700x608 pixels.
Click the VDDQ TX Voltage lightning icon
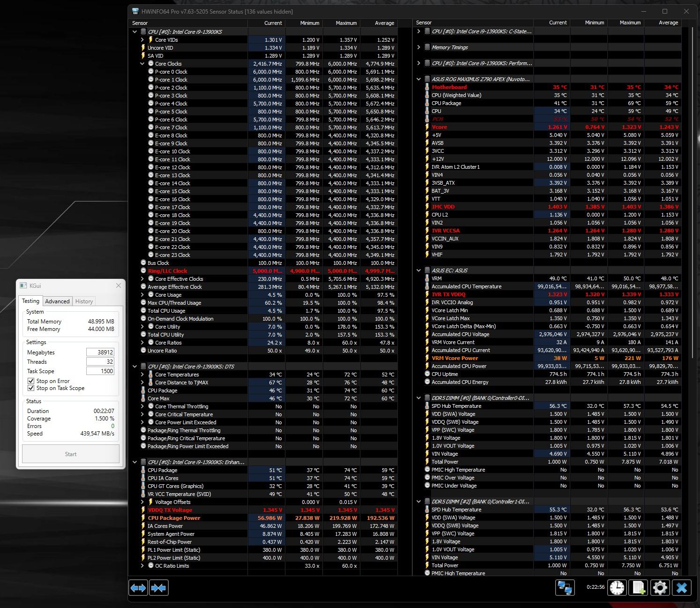[143, 510]
